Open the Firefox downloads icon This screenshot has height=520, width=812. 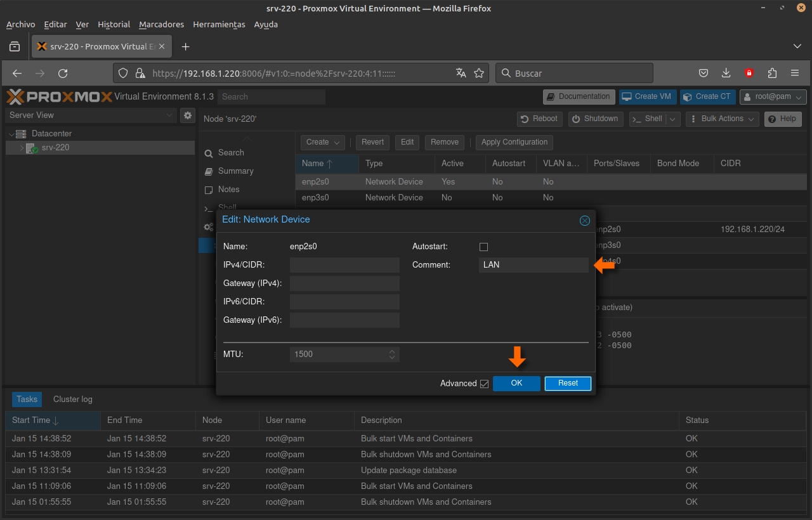(726, 73)
